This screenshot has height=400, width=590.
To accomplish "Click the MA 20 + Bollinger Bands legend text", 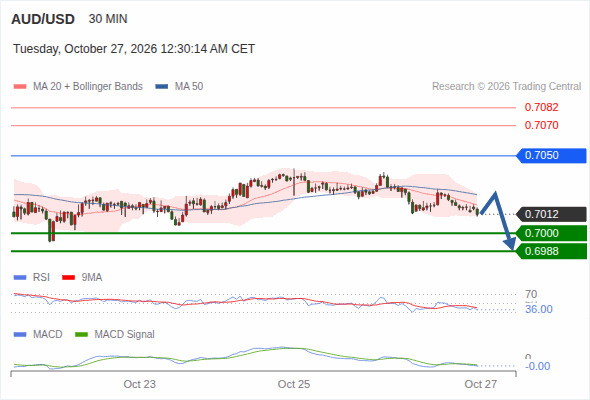I will tap(88, 87).
